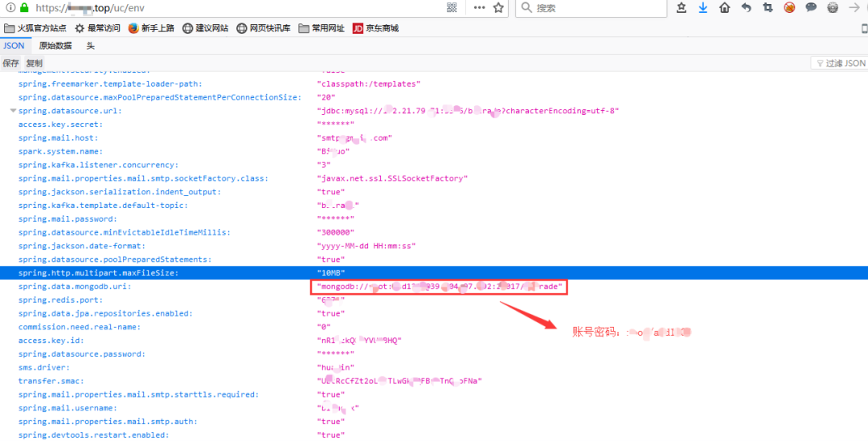Image resolution: width=868 pixels, height=441 pixels.
Task: Select the "10MB" value
Action: tap(331, 273)
